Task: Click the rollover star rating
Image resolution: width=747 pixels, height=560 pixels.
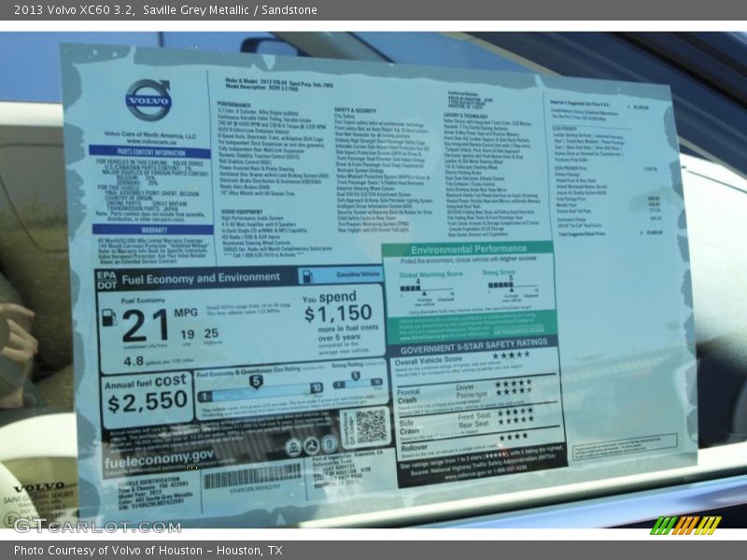Action: coord(513,436)
